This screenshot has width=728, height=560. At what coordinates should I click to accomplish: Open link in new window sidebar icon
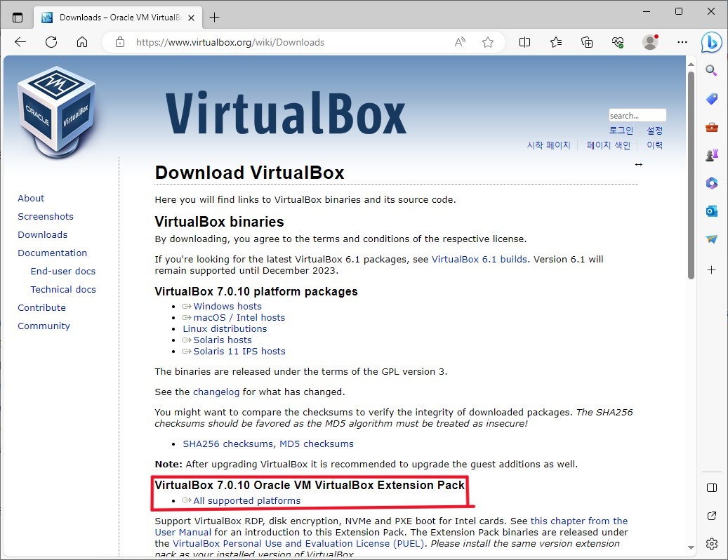point(711,516)
